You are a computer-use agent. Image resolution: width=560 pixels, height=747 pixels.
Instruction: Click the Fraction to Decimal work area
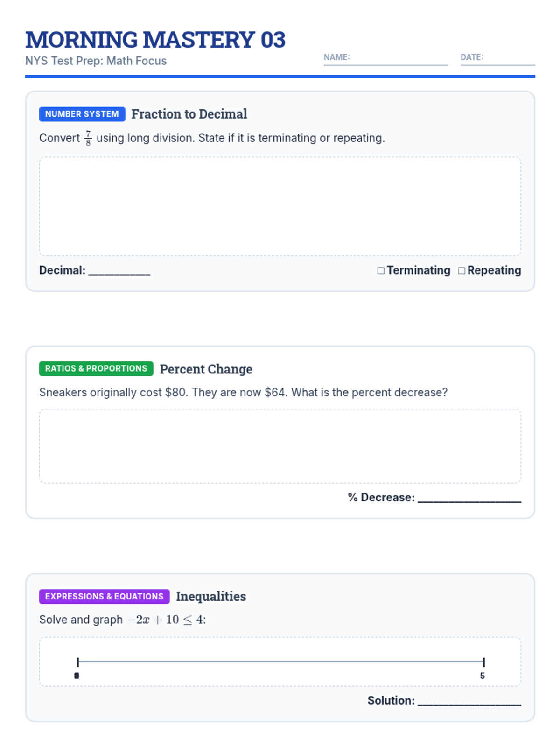click(x=280, y=206)
